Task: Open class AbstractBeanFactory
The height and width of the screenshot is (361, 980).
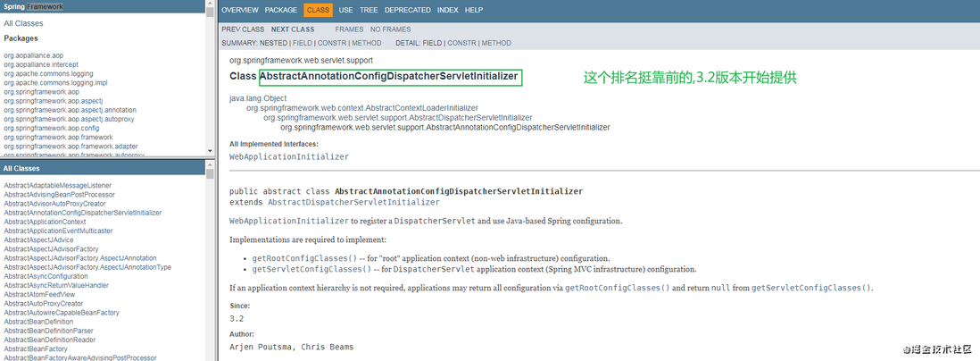Action: tap(36, 349)
